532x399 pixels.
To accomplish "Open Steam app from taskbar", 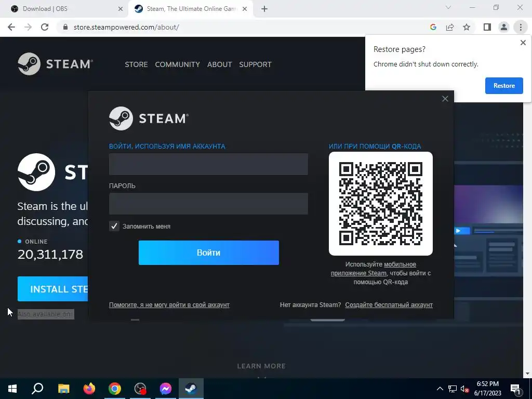I will tap(191, 389).
